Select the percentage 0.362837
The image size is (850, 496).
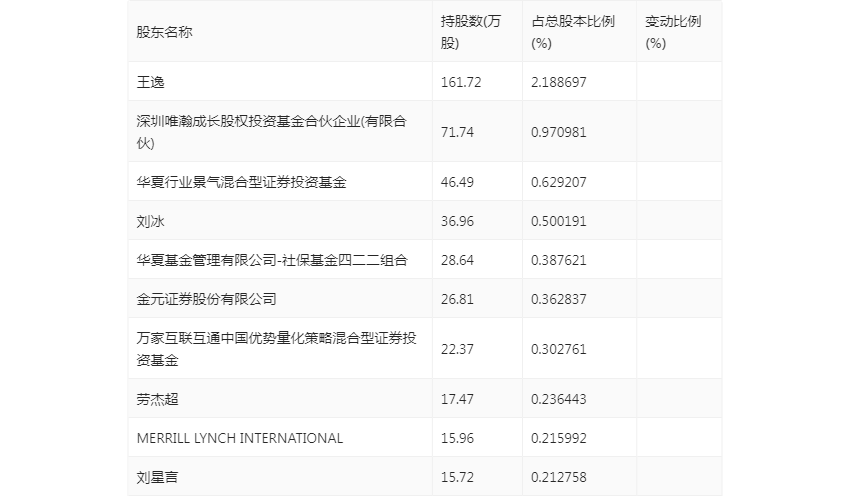558,299
